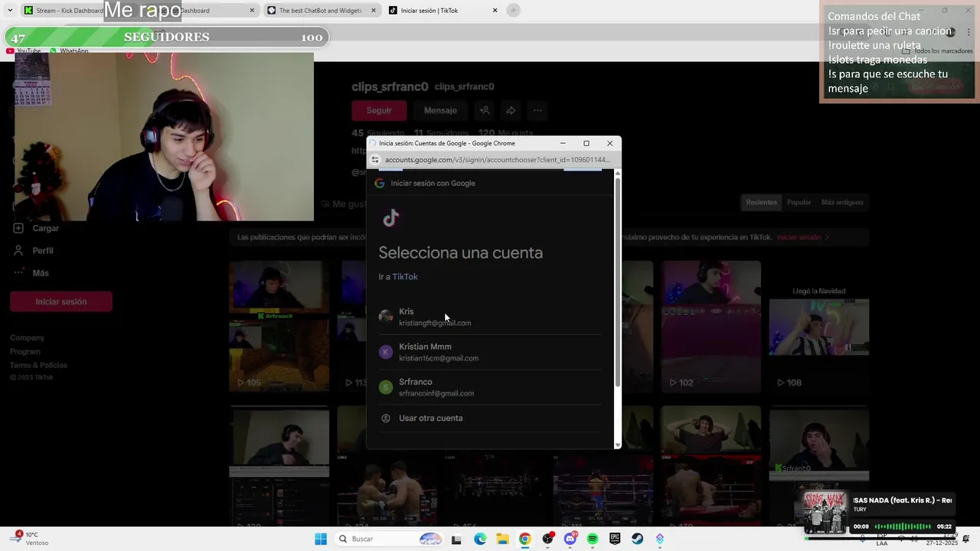Open Discord from taskbar

[x=570, y=539]
